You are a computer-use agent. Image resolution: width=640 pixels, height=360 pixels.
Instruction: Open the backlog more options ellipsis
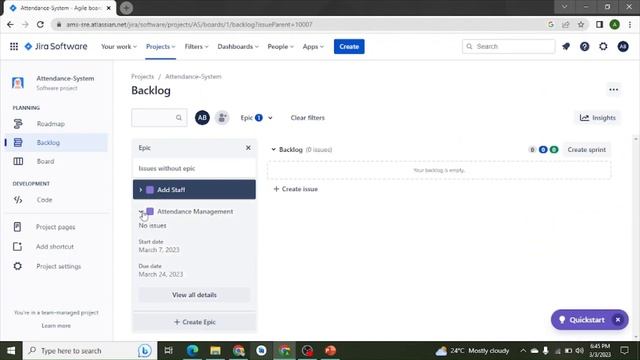[x=613, y=90]
